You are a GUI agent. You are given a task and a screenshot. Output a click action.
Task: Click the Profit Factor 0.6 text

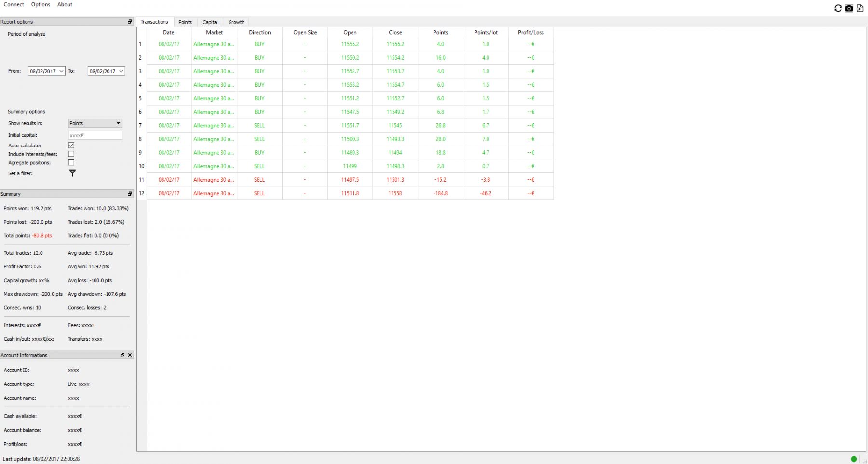[x=22, y=266]
